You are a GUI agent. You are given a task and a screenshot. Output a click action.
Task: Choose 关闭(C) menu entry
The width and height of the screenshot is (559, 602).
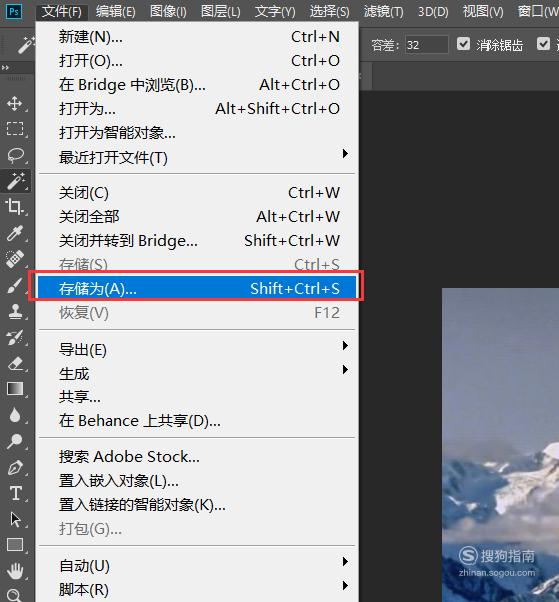tap(198, 193)
